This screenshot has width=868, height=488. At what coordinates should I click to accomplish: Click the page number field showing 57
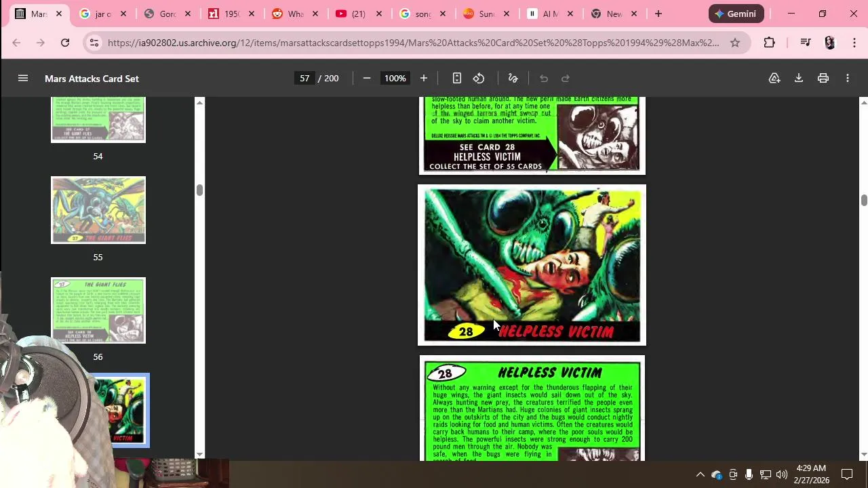coord(304,79)
